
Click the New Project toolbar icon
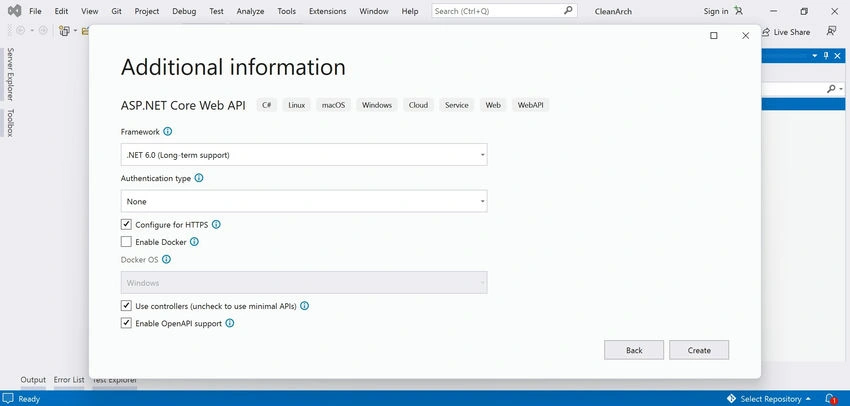65,31
